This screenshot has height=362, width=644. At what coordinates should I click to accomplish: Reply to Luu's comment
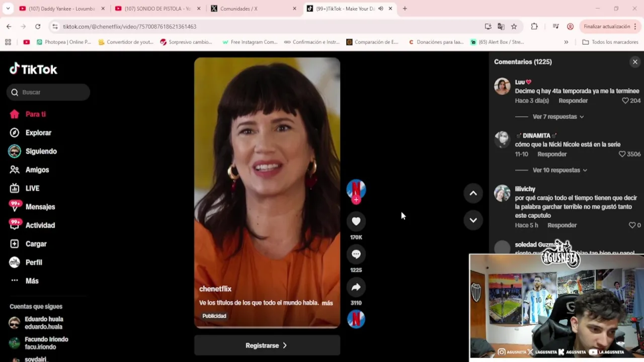coord(573,101)
